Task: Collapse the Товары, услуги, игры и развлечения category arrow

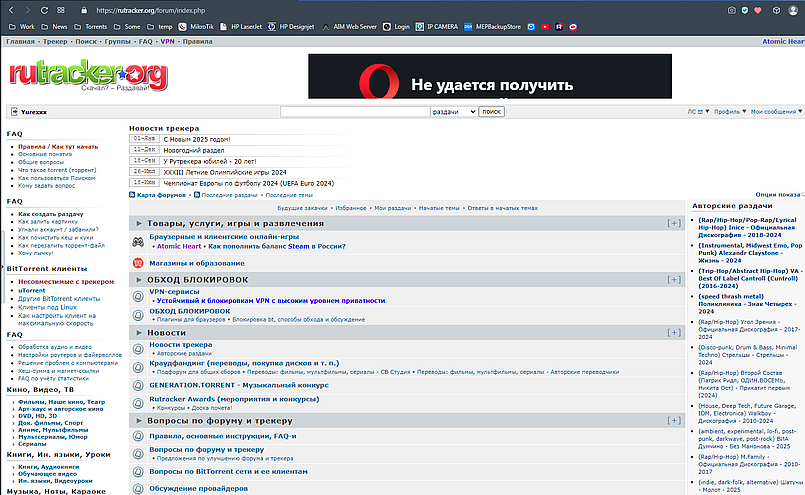Action: tap(139, 223)
